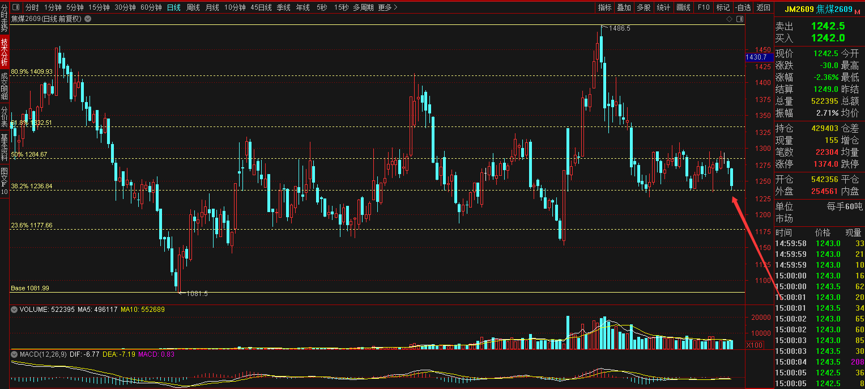This screenshot has height=389, width=865.
Task: Open the 基本资料 sidebar tab
Action: click(x=4, y=147)
